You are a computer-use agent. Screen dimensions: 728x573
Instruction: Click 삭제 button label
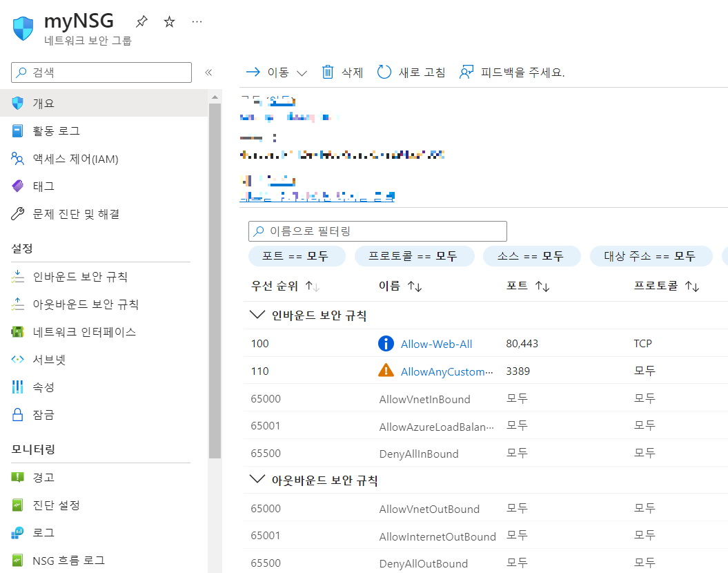(353, 72)
